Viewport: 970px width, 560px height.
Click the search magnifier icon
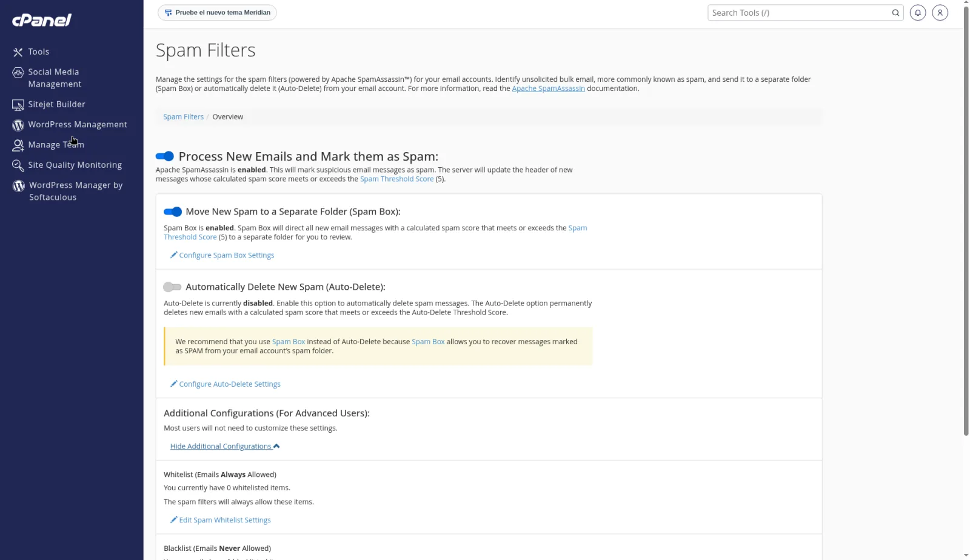click(x=895, y=13)
